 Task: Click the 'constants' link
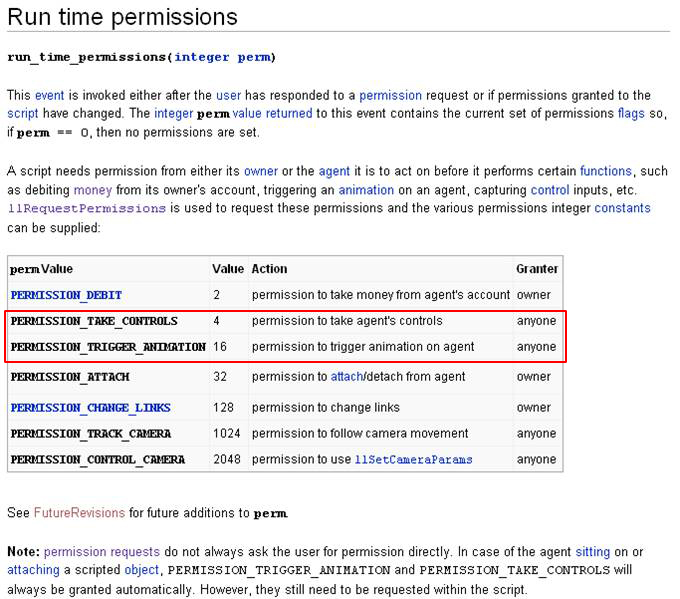(622, 209)
